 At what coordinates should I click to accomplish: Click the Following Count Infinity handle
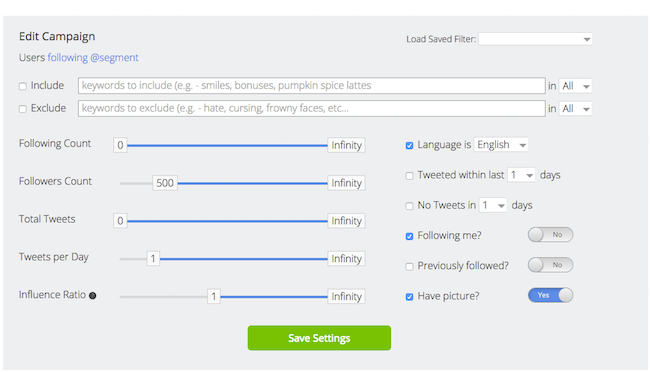[346, 145]
